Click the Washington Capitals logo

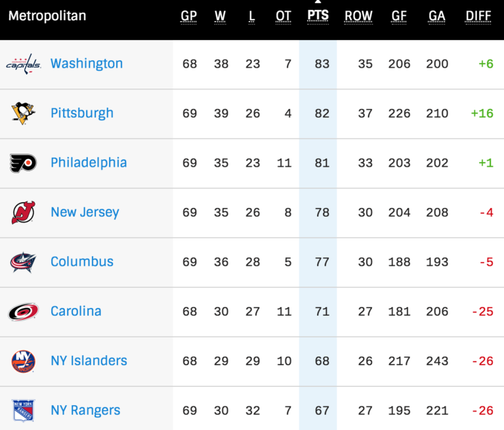click(24, 64)
